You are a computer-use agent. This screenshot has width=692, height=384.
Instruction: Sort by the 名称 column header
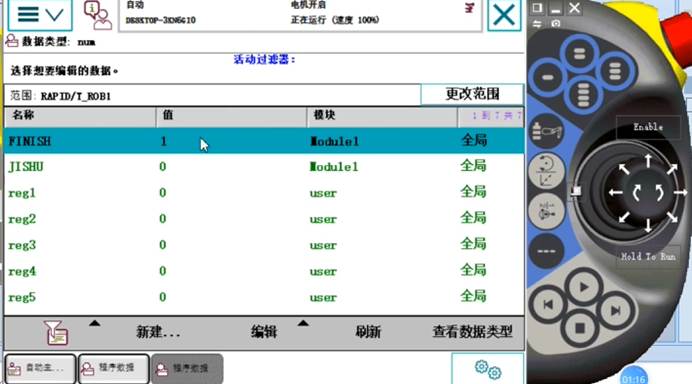[80, 116]
